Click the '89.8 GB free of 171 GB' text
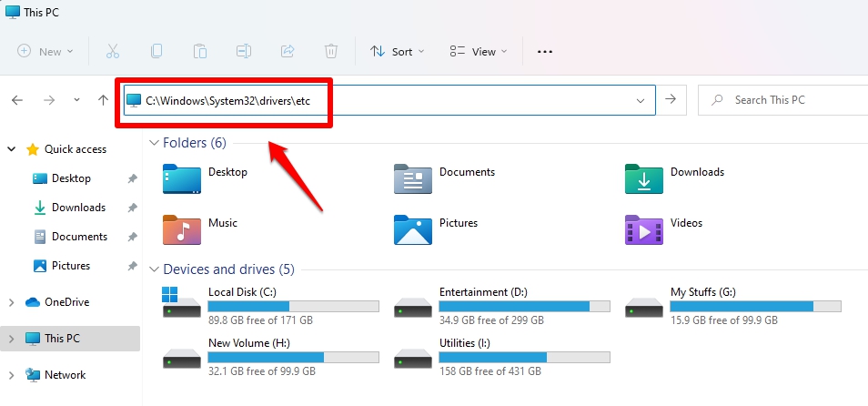 [260, 320]
